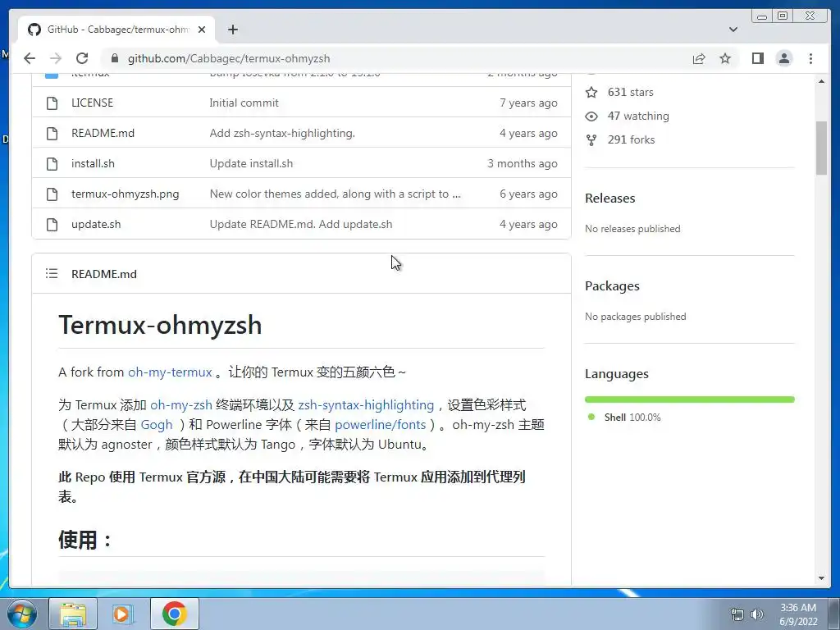Click the star icon beside 631 stars
Viewport: 840px width, 630px height.
(x=591, y=92)
